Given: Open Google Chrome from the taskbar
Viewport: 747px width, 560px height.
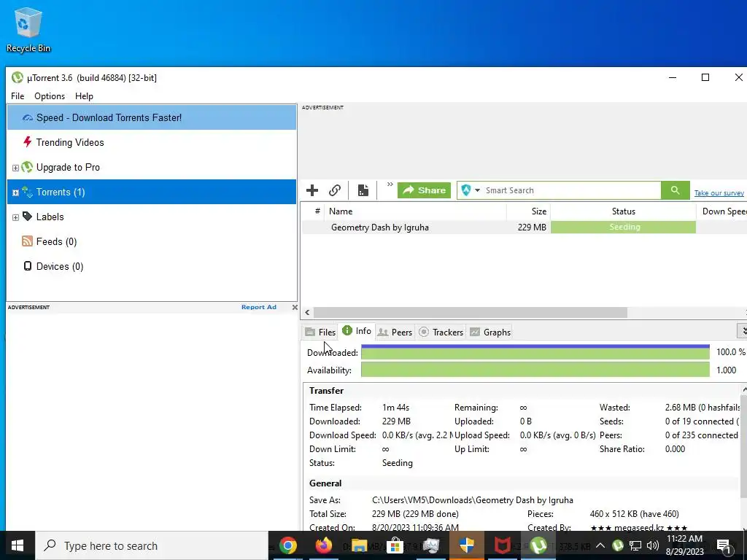Looking at the screenshot, I should tap(287, 545).
